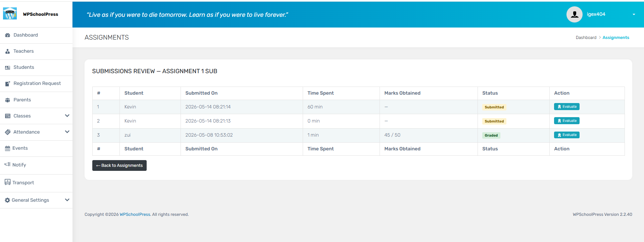Click the Dashboard breadcrumb link

(586, 38)
